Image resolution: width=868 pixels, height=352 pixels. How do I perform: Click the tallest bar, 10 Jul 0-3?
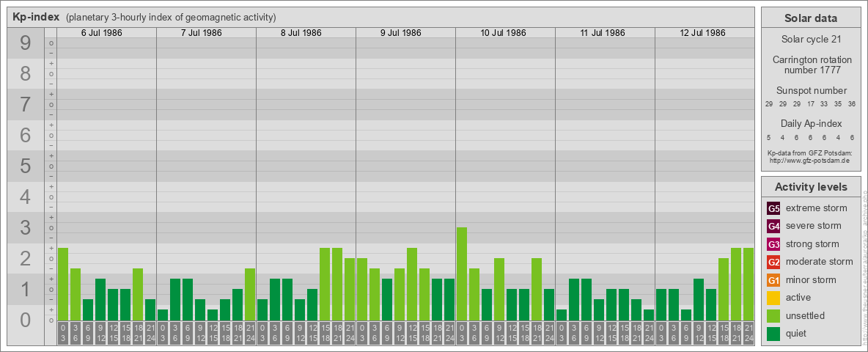[462, 274]
